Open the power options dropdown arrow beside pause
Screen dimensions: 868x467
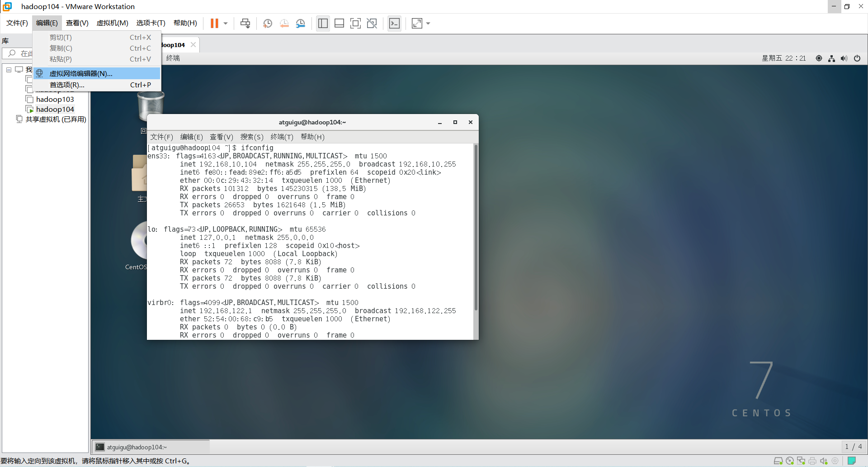click(x=225, y=23)
